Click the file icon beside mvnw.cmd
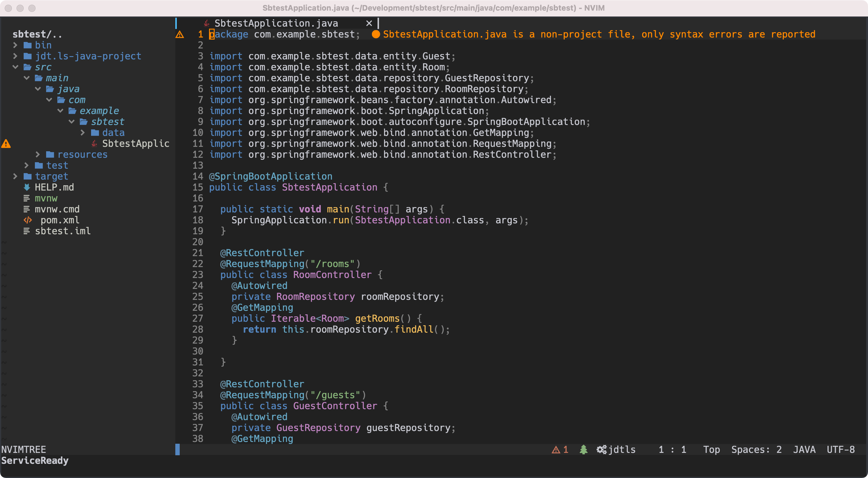Viewport: 868px width, 478px height. pyautogui.click(x=27, y=209)
